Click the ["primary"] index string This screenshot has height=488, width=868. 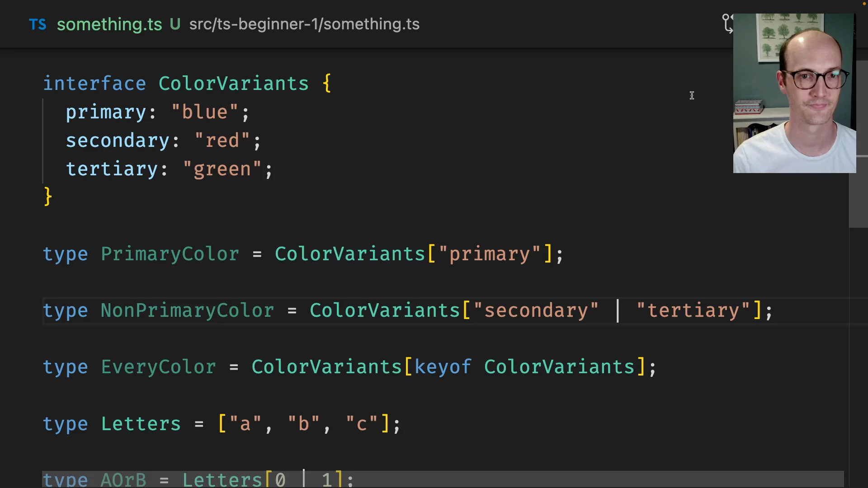point(490,254)
